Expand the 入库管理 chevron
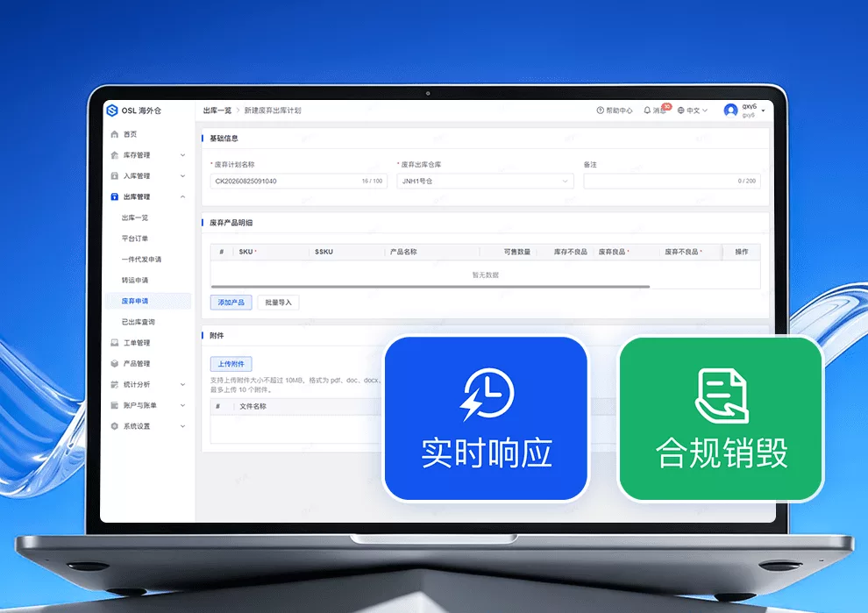 click(182, 176)
